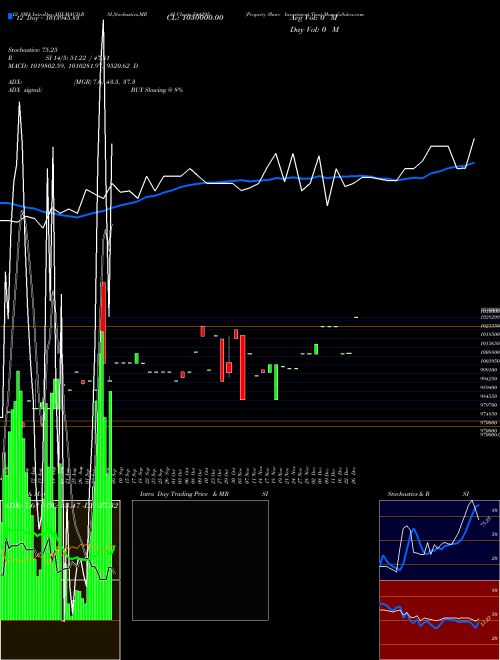The image size is (500, 660).
Task: Click the blue 12-day SMA legend square
Action: 11,16
